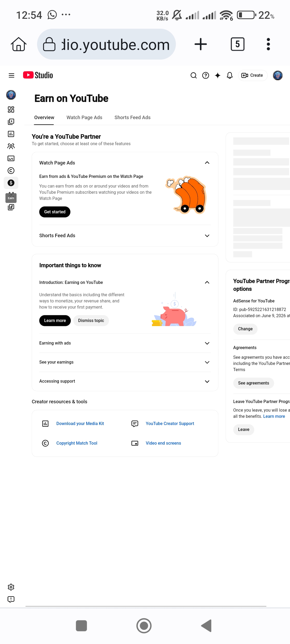Click the Studio search icon
Screen dimensions: 290x644
point(194,75)
